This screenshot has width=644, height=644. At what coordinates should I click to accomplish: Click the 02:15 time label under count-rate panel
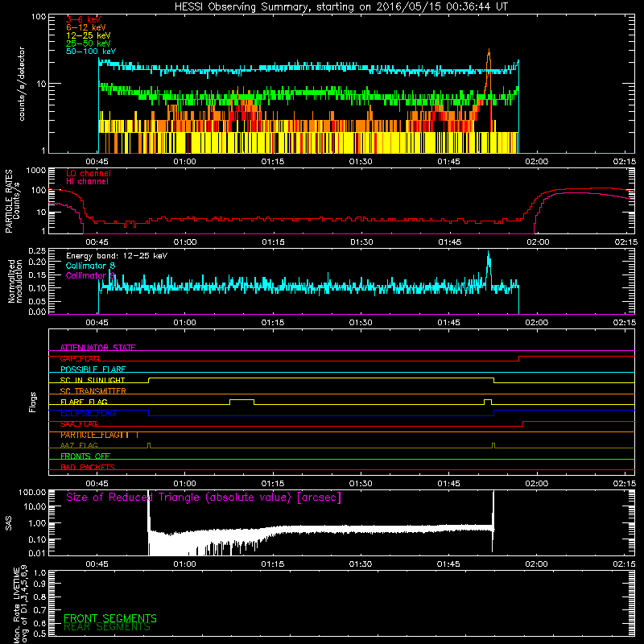[x=625, y=162]
